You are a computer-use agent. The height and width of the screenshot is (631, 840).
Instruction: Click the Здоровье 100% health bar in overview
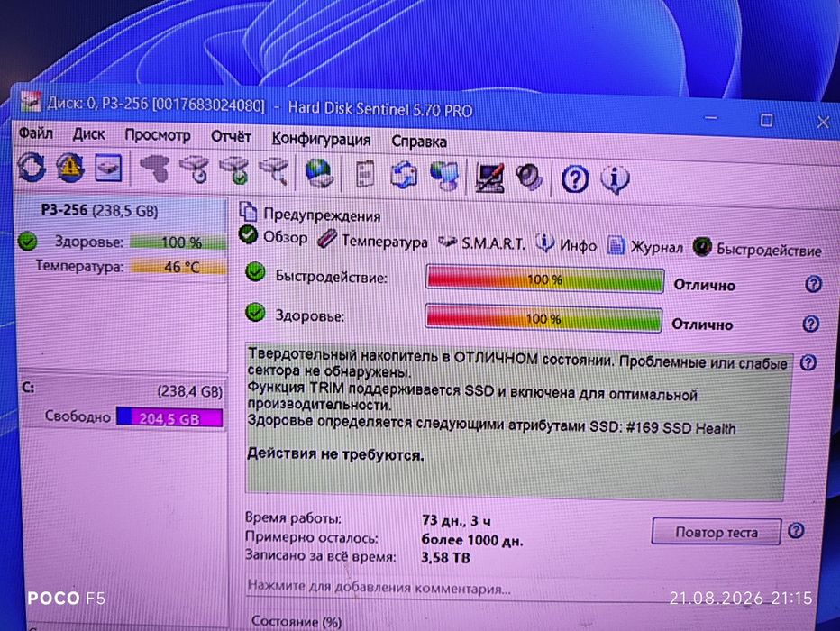tap(543, 319)
